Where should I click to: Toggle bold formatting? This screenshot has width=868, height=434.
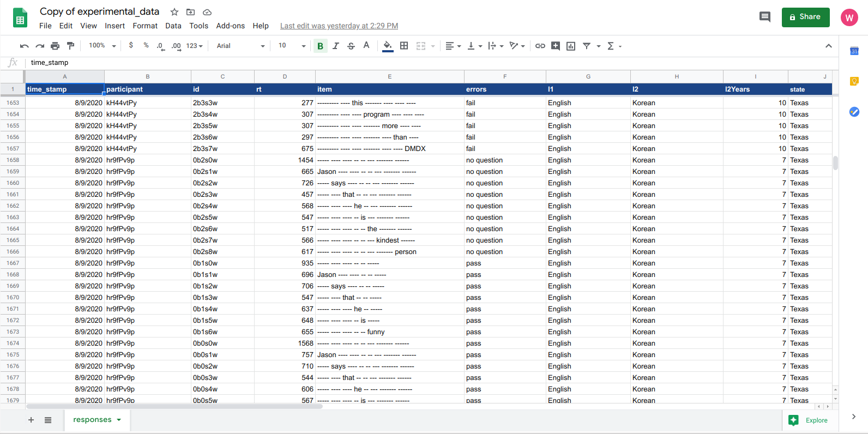coord(320,46)
